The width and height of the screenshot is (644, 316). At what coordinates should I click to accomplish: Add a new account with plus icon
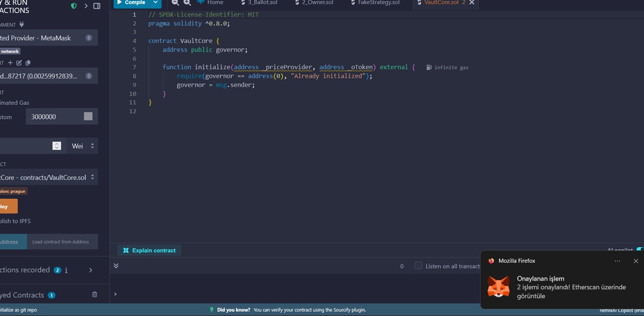coord(10,63)
